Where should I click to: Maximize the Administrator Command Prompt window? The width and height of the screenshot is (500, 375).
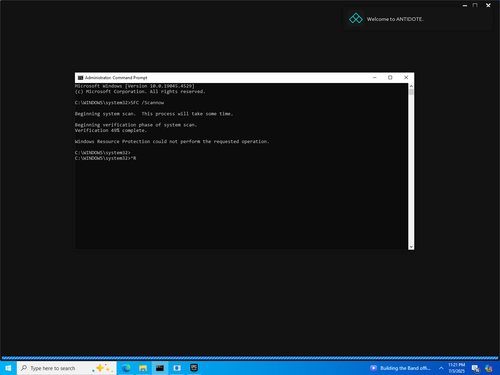click(x=390, y=77)
